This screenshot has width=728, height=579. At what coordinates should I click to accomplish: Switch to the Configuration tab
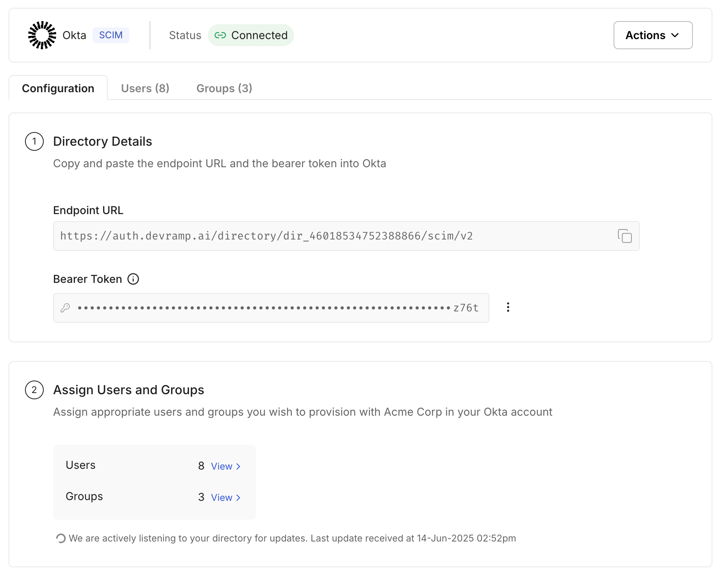pyautogui.click(x=58, y=88)
